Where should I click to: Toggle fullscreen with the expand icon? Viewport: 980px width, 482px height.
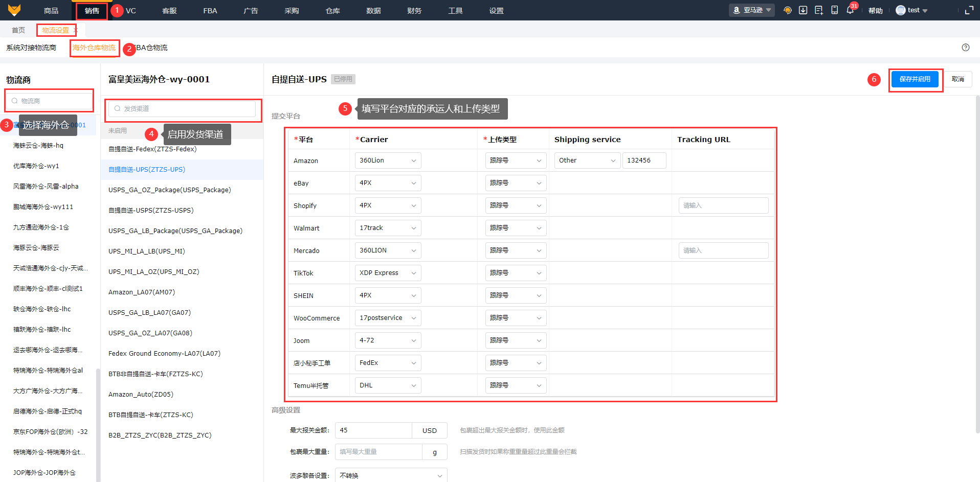pos(969,10)
